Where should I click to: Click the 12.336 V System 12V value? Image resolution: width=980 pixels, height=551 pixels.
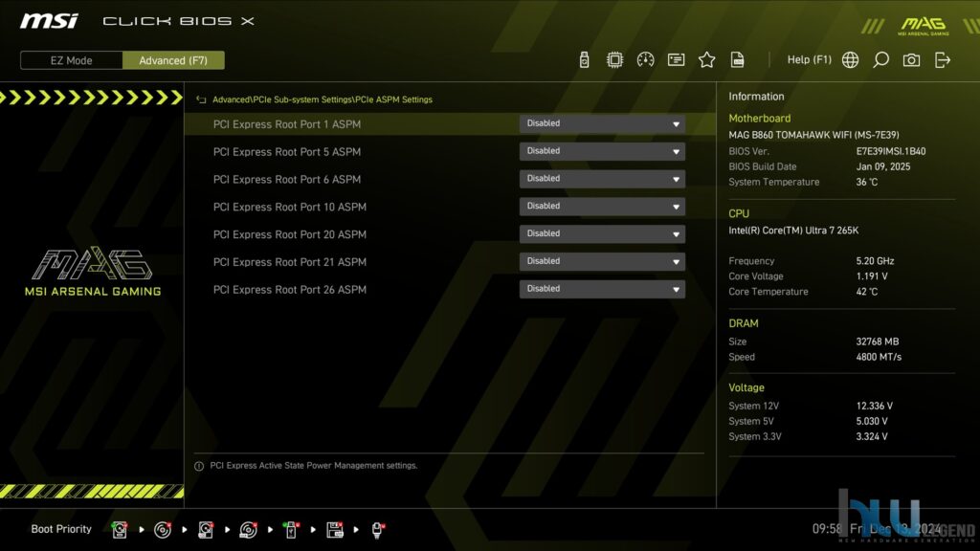(875, 406)
